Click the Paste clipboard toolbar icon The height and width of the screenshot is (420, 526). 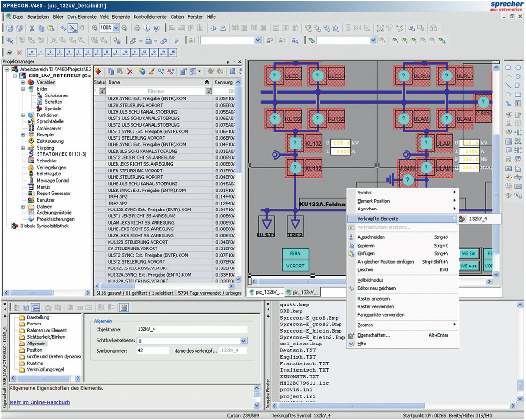51,28
